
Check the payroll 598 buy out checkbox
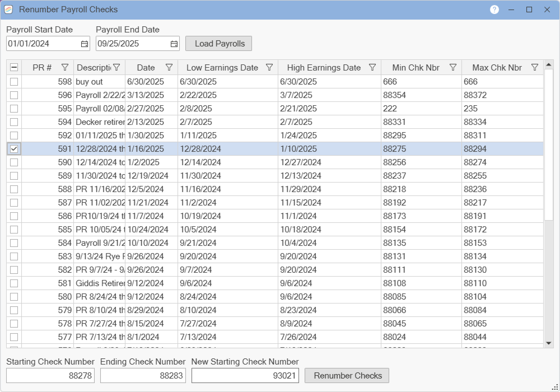tap(14, 81)
